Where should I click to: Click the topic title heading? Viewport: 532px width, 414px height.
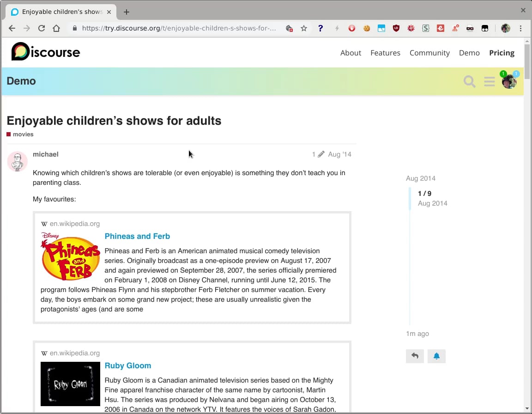114,121
